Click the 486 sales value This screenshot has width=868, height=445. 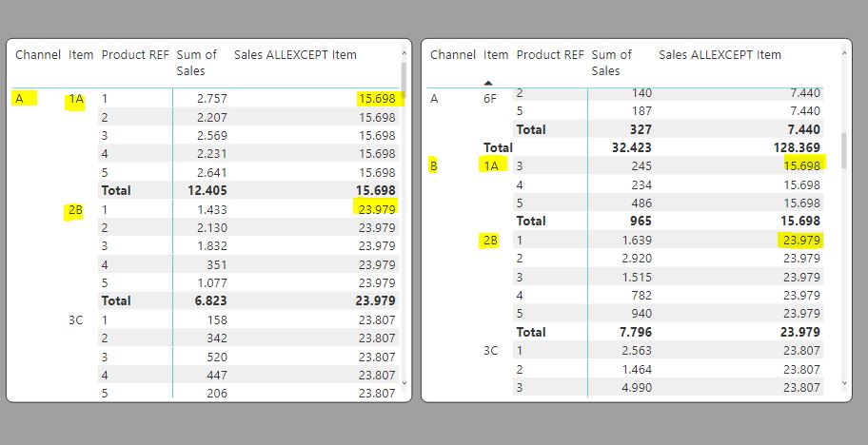click(x=641, y=203)
